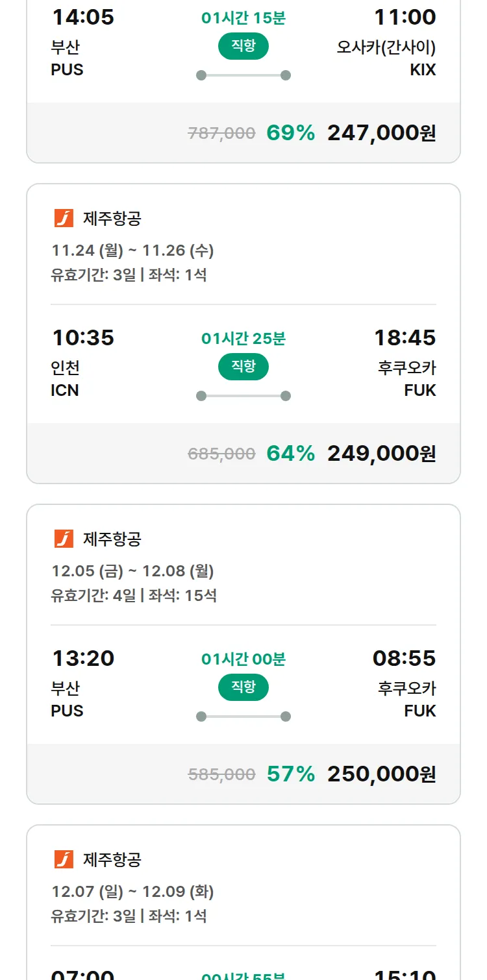This screenshot has height=980, width=487.
Task: Click the 57% discount label
Action: pyautogui.click(x=290, y=774)
